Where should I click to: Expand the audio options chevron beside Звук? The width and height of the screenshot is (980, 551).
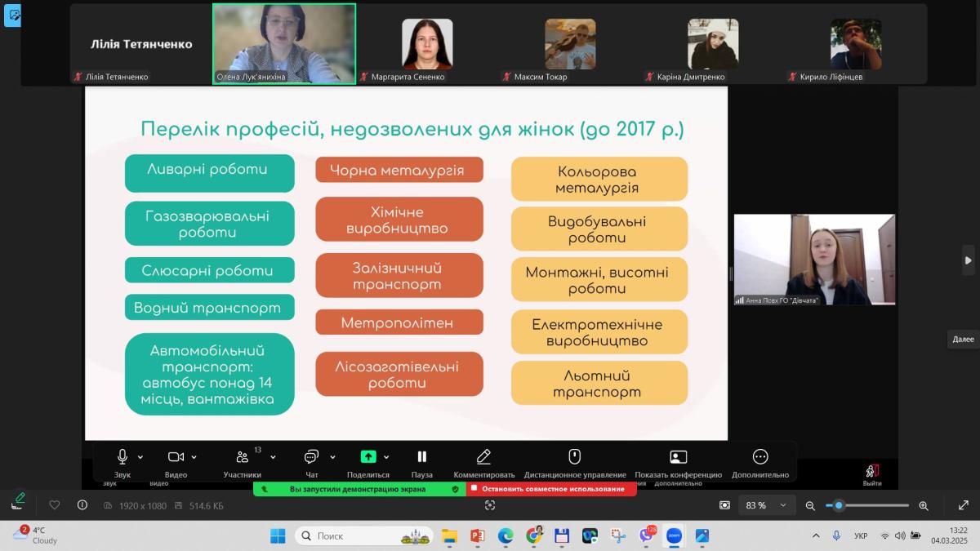(x=140, y=457)
